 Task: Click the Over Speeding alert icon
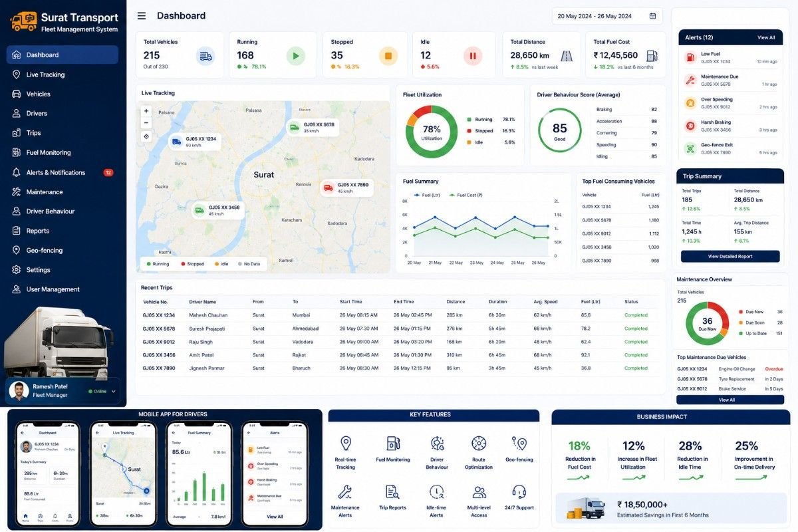(690, 103)
